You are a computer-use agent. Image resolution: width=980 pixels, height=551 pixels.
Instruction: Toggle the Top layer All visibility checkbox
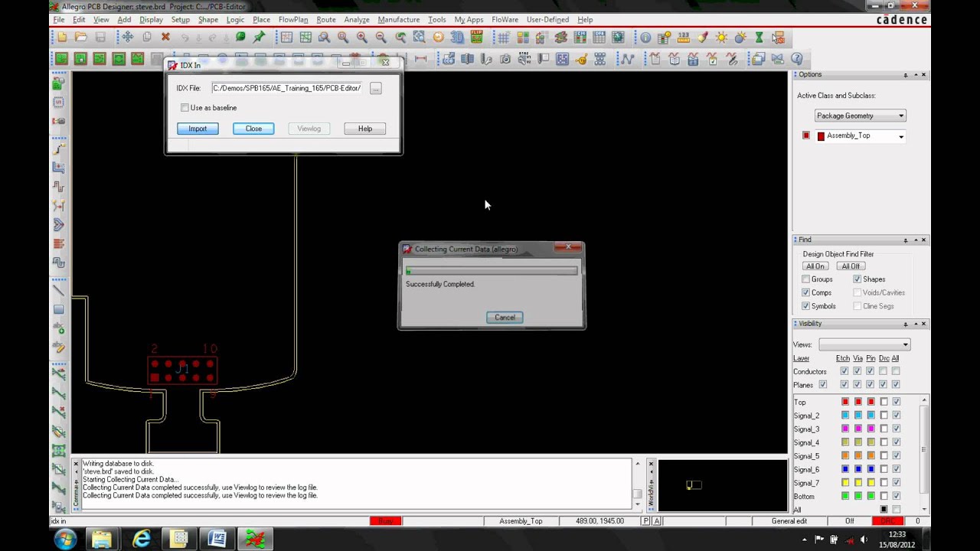897,402
